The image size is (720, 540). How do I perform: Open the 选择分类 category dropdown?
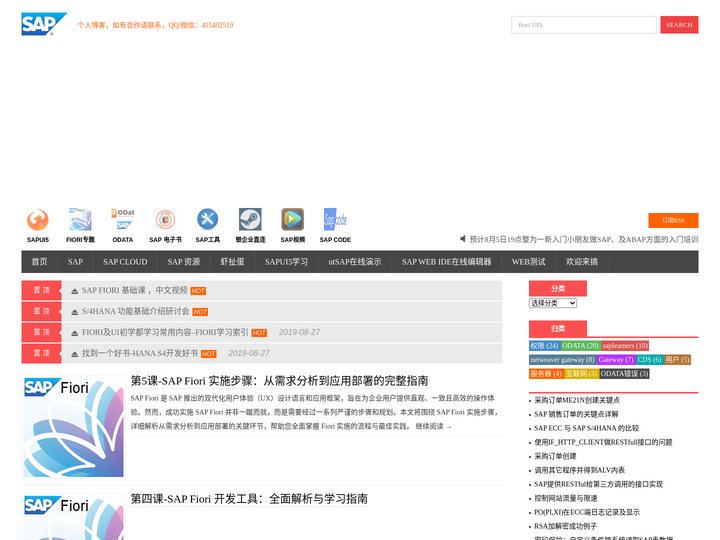click(553, 303)
